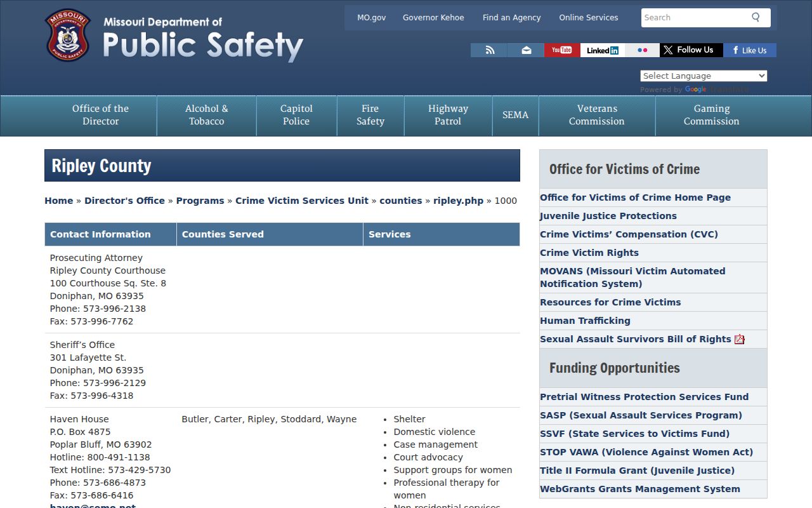Open Crime Victims' Compensation (CVC) link

(629, 234)
